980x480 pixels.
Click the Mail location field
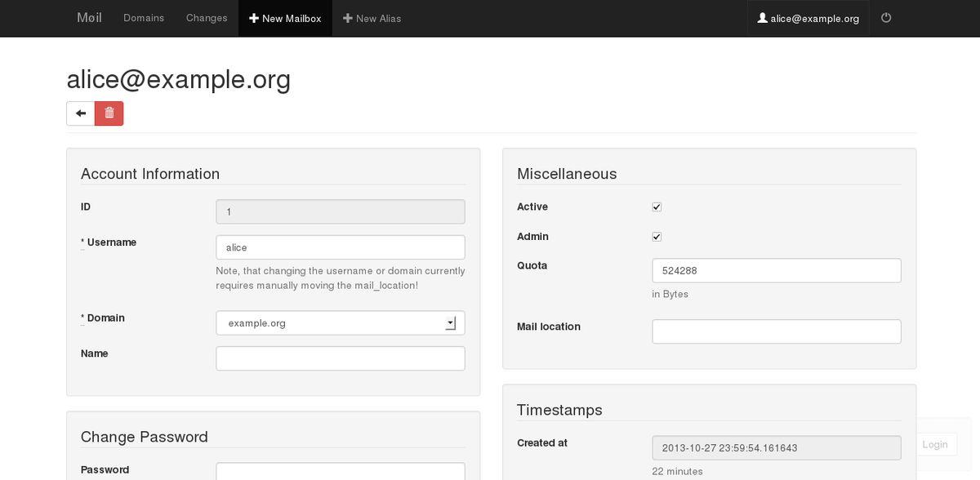pyautogui.click(x=776, y=331)
